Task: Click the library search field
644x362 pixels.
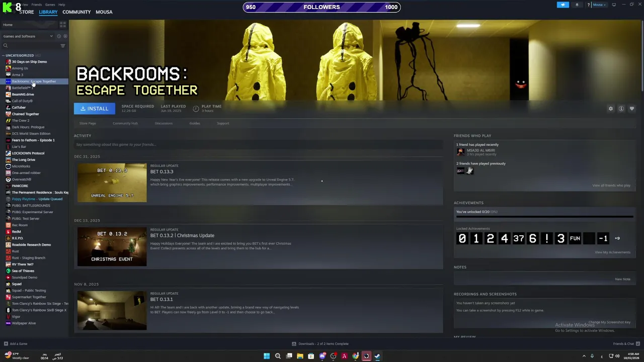Action: pyautogui.click(x=30, y=46)
